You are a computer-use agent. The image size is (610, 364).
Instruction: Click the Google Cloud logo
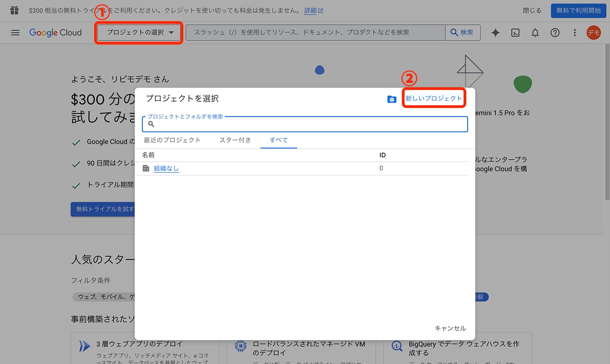click(55, 32)
